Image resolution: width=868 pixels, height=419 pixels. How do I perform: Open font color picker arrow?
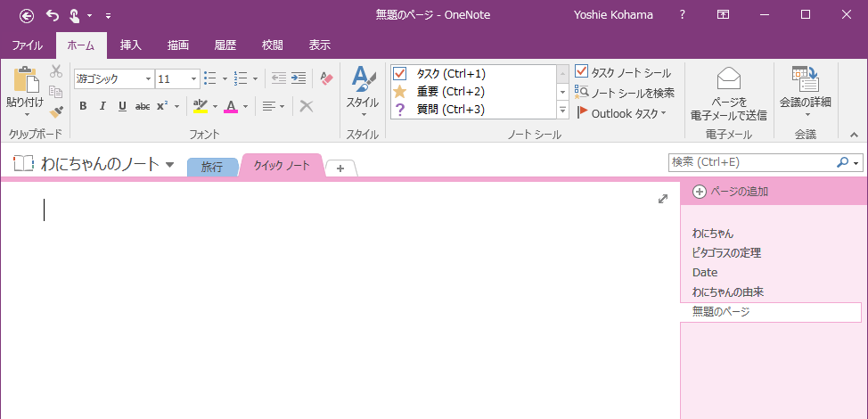(245, 106)
